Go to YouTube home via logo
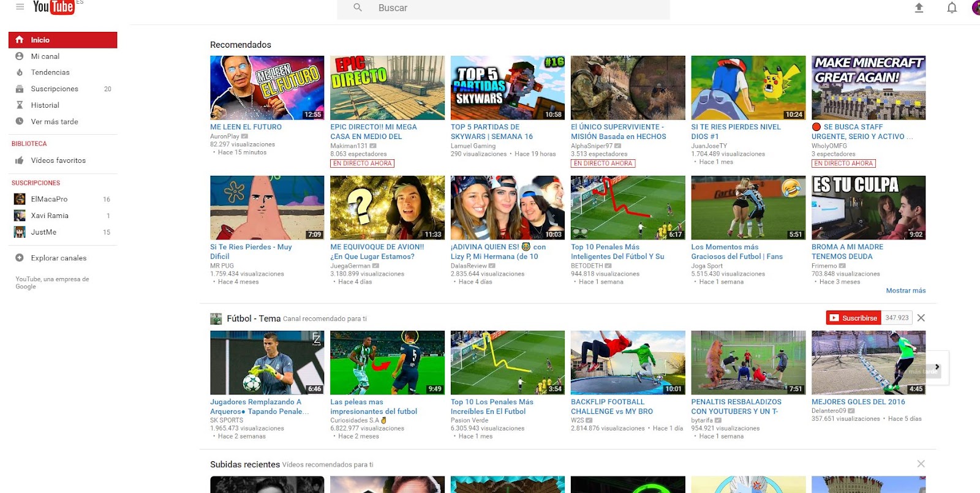The image size is (980, 493). tap(54, 7)
